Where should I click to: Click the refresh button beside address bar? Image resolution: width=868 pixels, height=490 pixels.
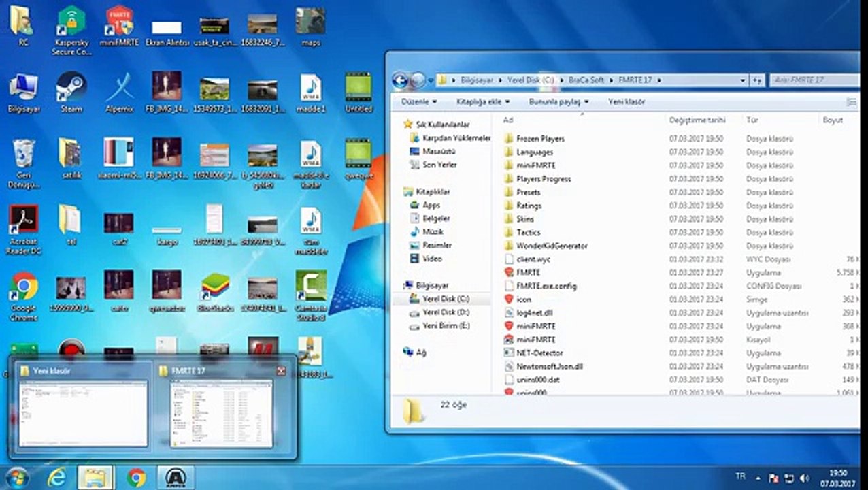click(x=758, y=80)
